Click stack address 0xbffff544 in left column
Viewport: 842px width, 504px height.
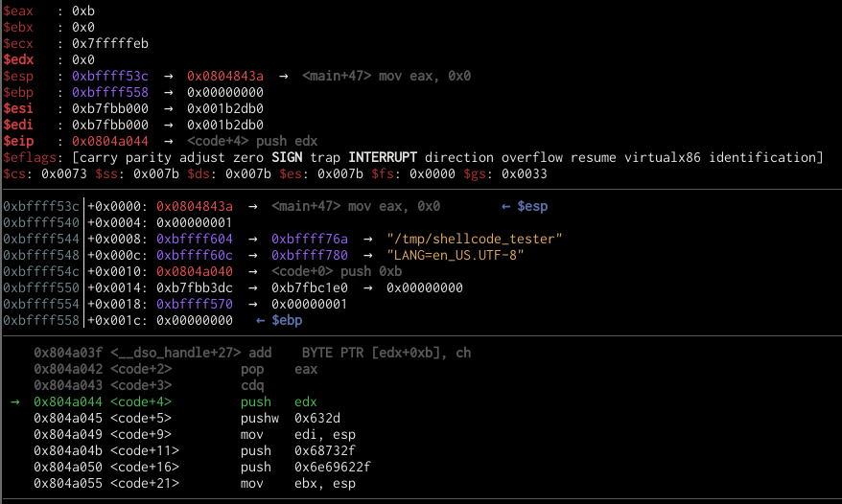[x=40, y=239]
